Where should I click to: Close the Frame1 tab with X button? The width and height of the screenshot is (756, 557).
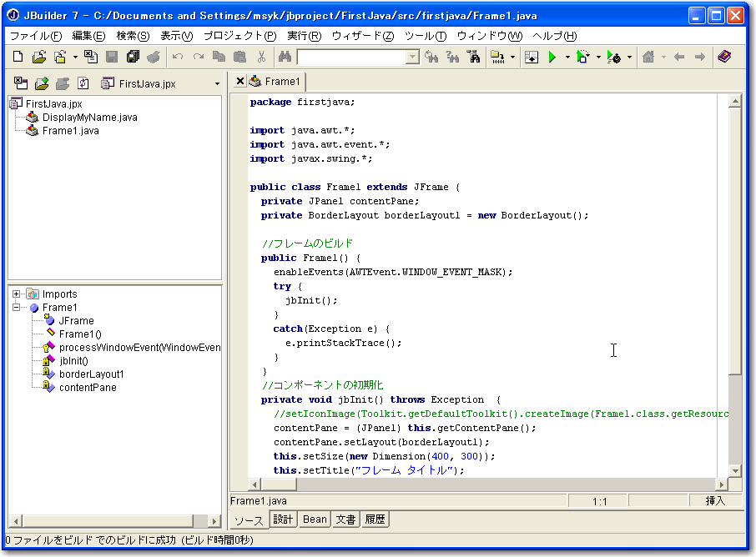240,81
